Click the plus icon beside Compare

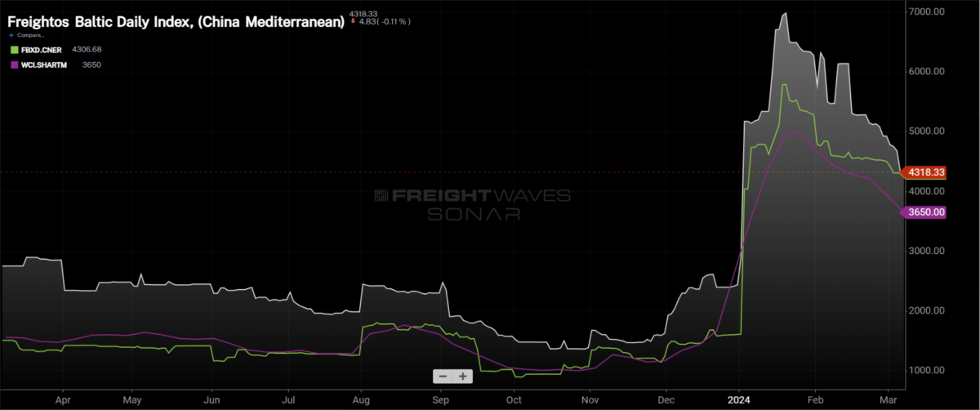pyautogui.click(x=11, y=35)
